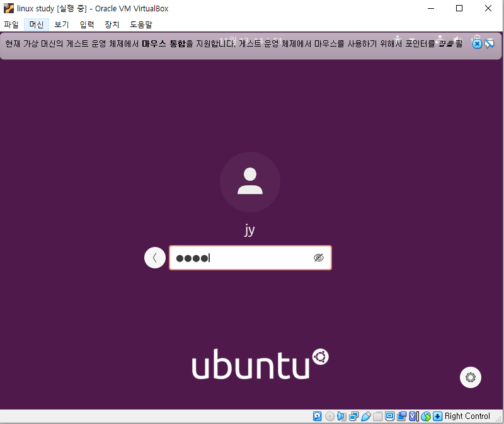The width and height of the screenshot is (504, 424).
Task: Click the audio speaker status icon
Action: tap(341, 416)
